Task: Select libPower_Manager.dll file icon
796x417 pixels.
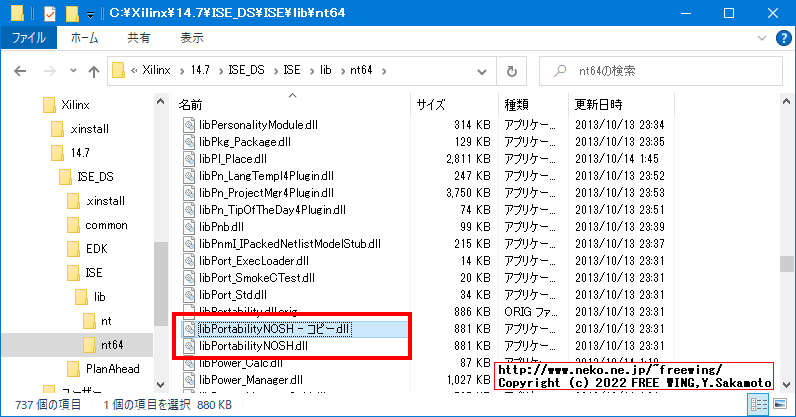Action: (x=189, y=380)
